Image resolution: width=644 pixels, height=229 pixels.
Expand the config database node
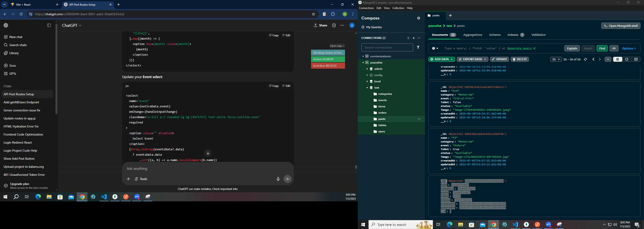367,75
